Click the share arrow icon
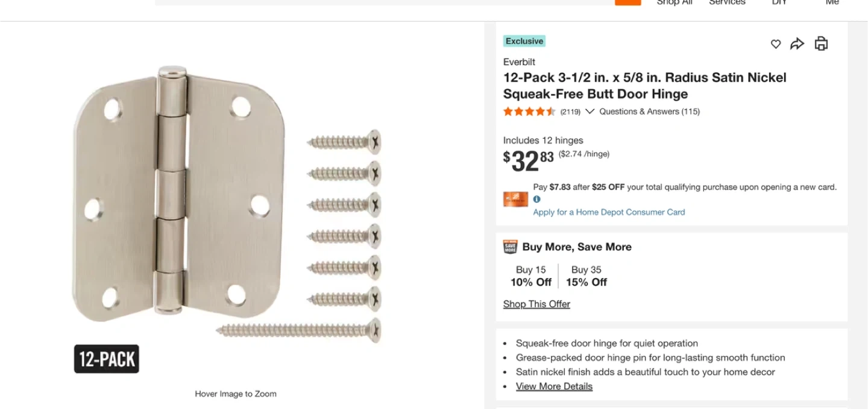 797,44
